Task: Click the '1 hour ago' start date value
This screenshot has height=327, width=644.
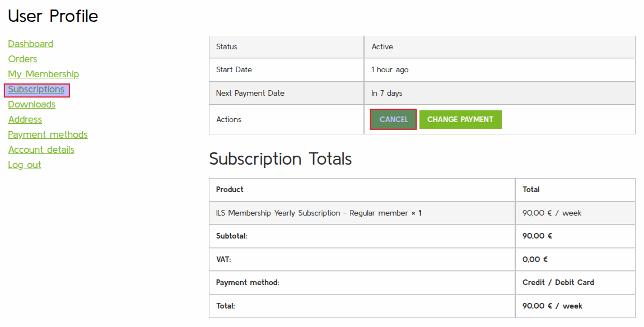Action: pyautogui.click(x=390, y=70)
